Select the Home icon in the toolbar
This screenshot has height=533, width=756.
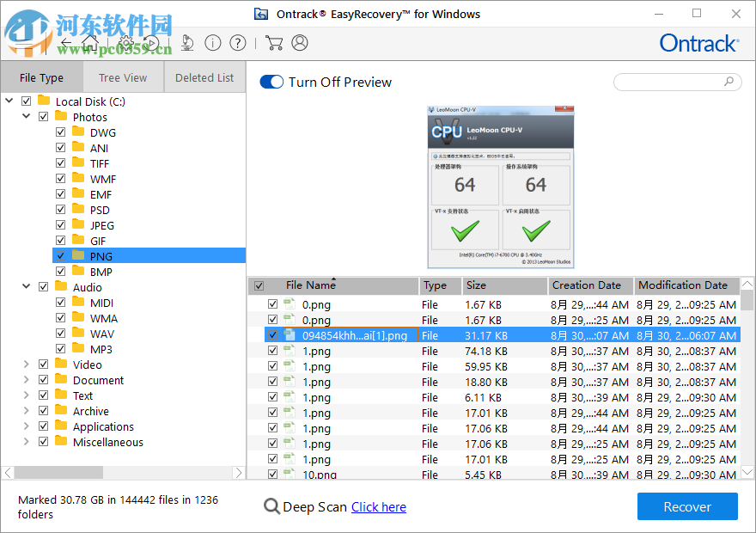90,42
